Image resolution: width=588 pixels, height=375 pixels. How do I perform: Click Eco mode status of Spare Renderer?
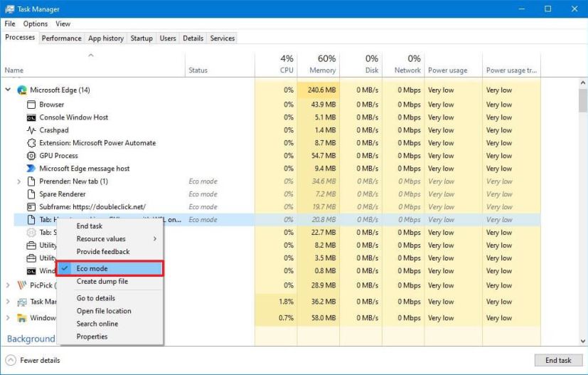click(x=203, y=194)
